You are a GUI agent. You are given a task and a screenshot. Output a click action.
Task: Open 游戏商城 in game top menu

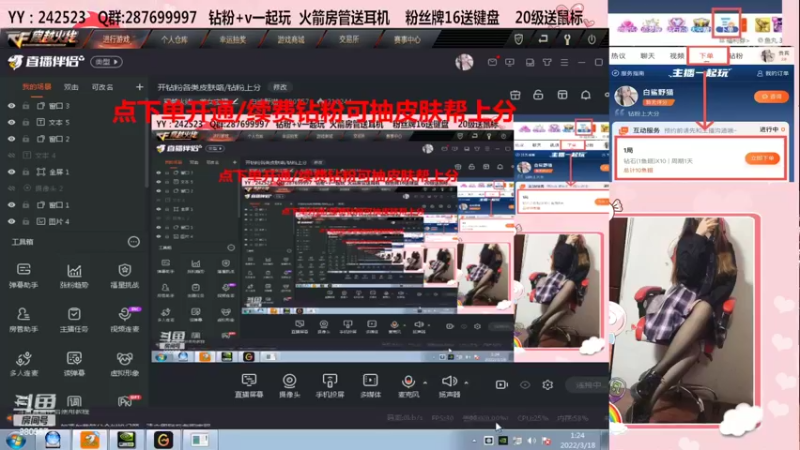[x=291, y=39]
